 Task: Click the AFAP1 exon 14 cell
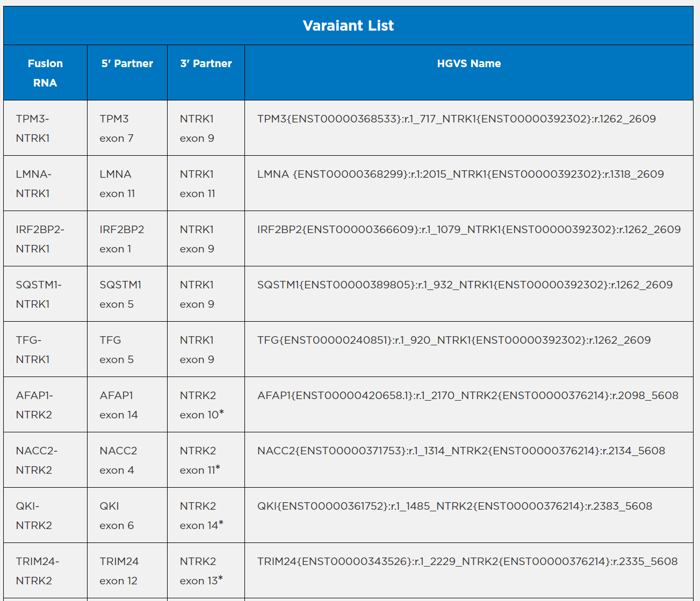(x=119, y=405)
